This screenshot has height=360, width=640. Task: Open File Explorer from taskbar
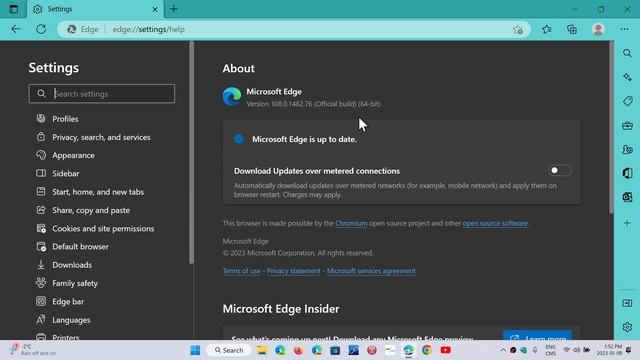262,350
